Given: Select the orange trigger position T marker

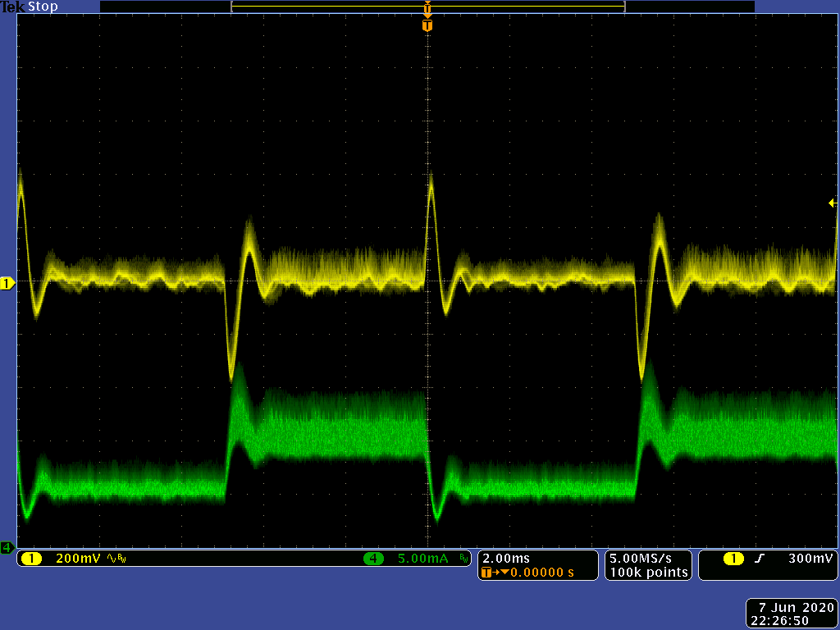Looking at the screenshot, I should point(427,25).
